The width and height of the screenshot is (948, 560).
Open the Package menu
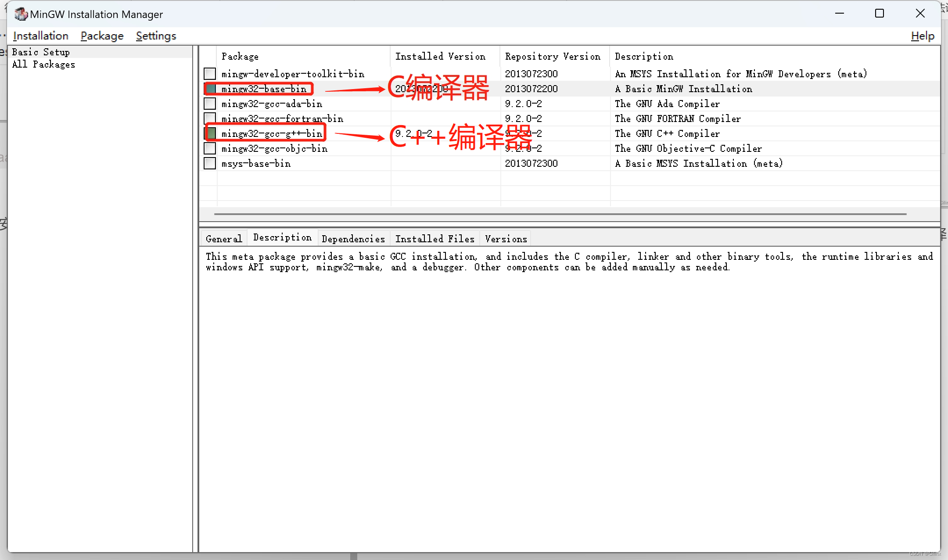102,36
